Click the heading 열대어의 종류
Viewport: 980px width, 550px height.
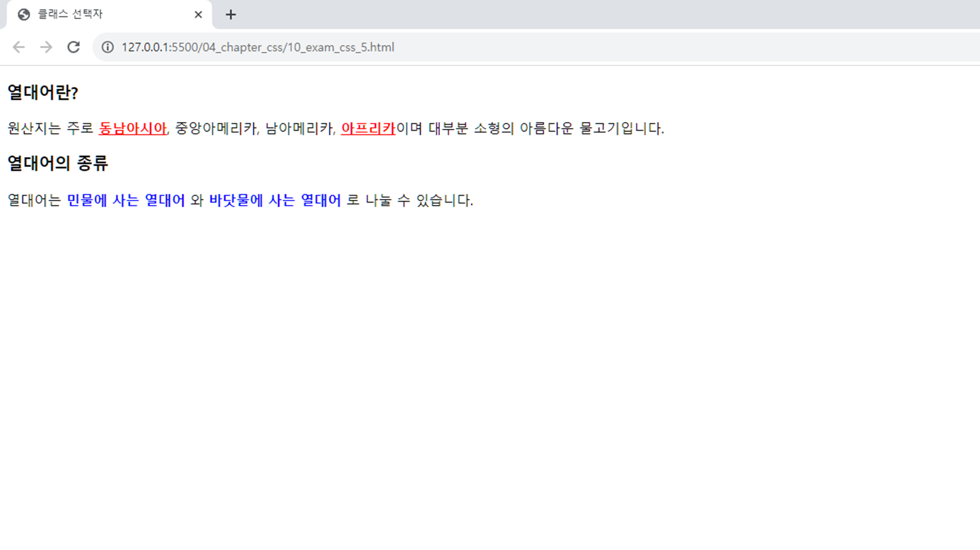[57, 164]
